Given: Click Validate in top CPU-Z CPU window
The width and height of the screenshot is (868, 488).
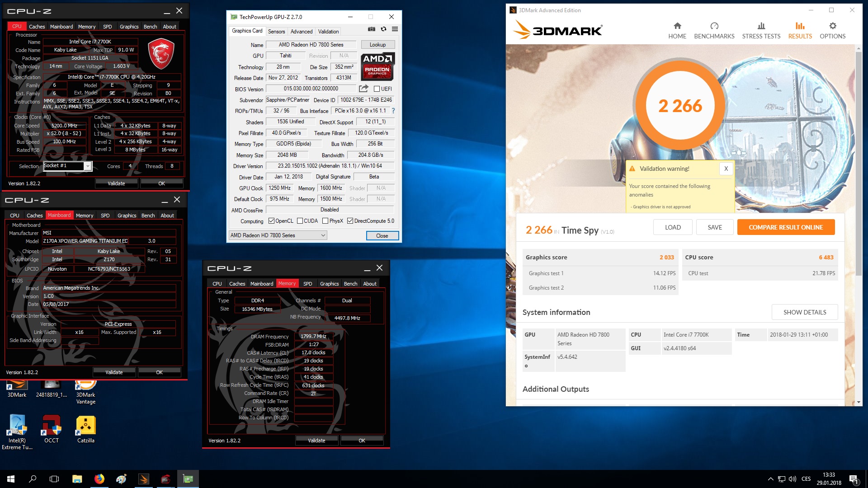Looking at the screenshot, I should pos(116,183).
